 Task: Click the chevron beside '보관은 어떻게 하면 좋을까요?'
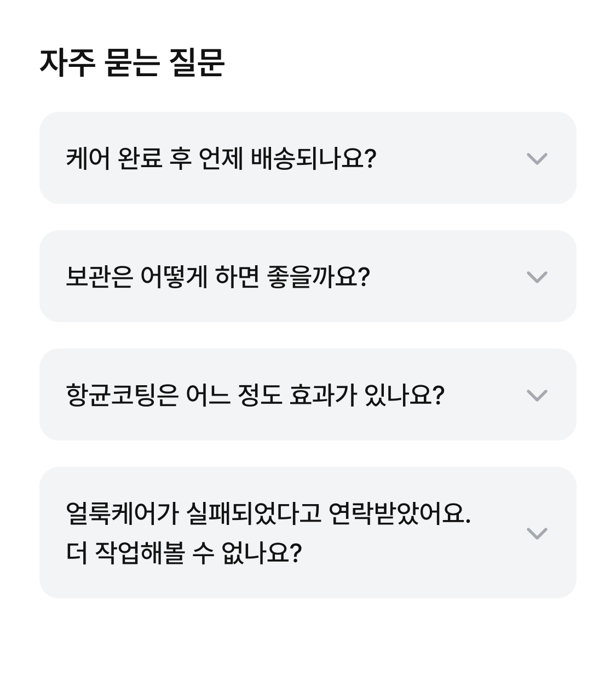point(537,277)
